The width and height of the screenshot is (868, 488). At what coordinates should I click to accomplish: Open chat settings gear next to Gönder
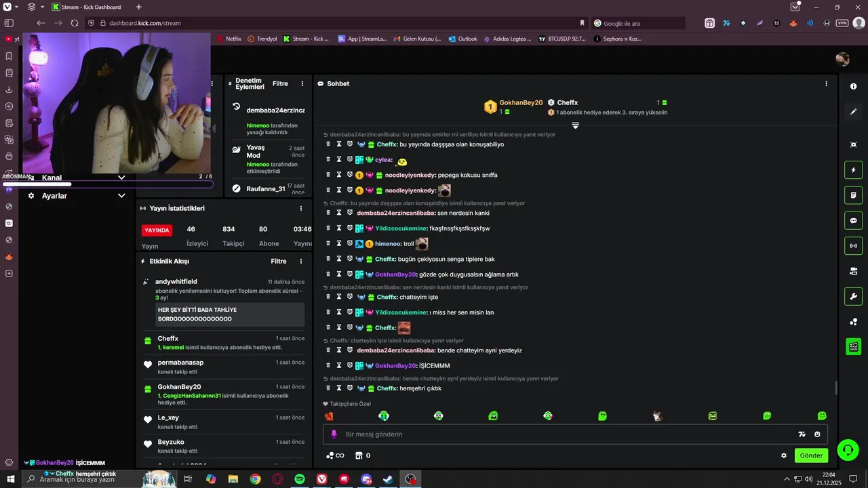pos(784,455)
